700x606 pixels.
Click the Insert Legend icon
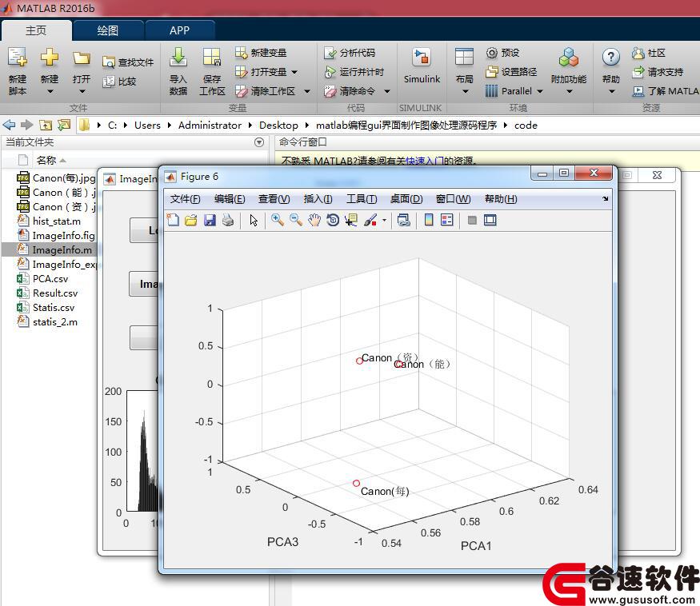(447, 220)
